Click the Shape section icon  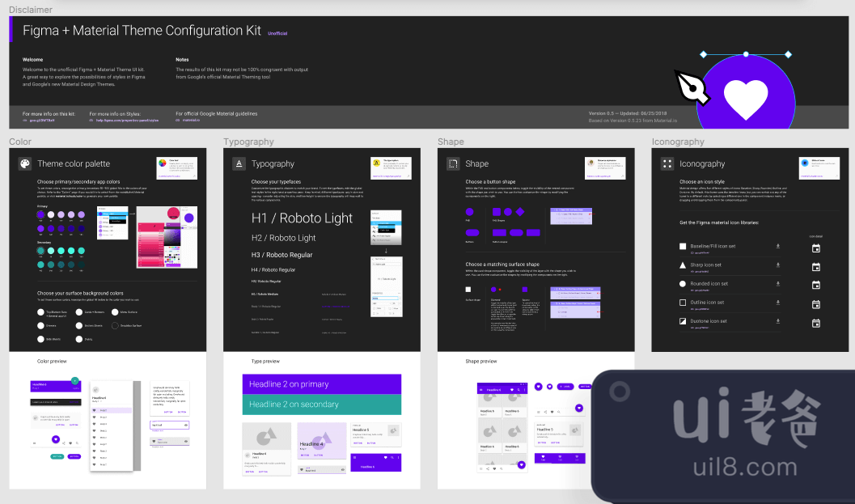[x=453, y=163]
